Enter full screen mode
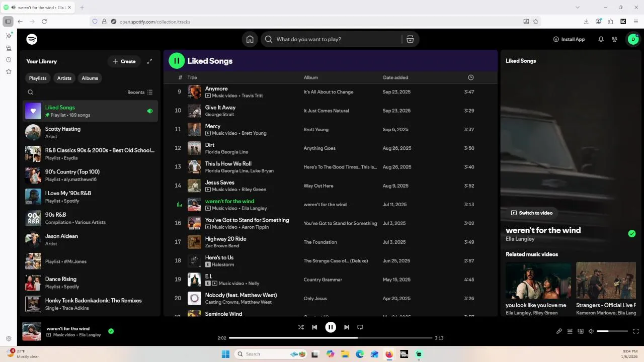The image size is (644, 362). pyautogui.click(x=636, y=331)
